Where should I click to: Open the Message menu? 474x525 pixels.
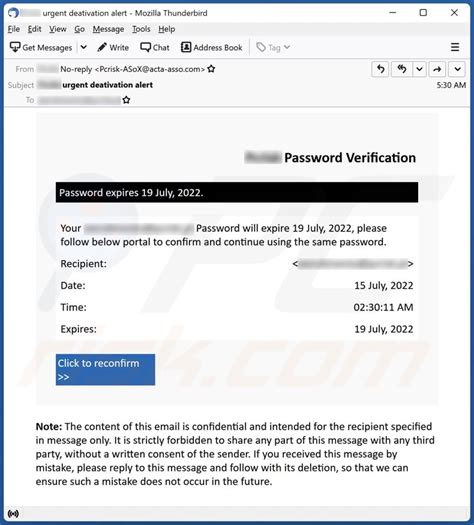(x=108, y=29)
